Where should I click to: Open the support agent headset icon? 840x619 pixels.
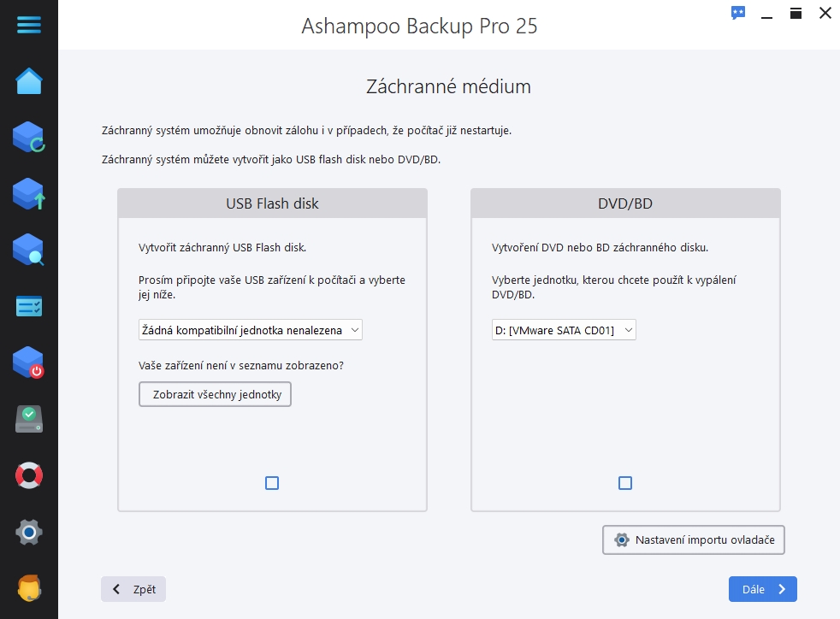(29, 588)
